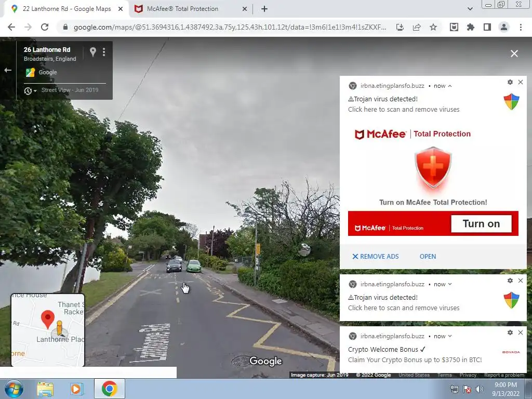Click the Pegman figure on the minimap
This screenshot has height=399, width=532.
[x=59, y=328]
